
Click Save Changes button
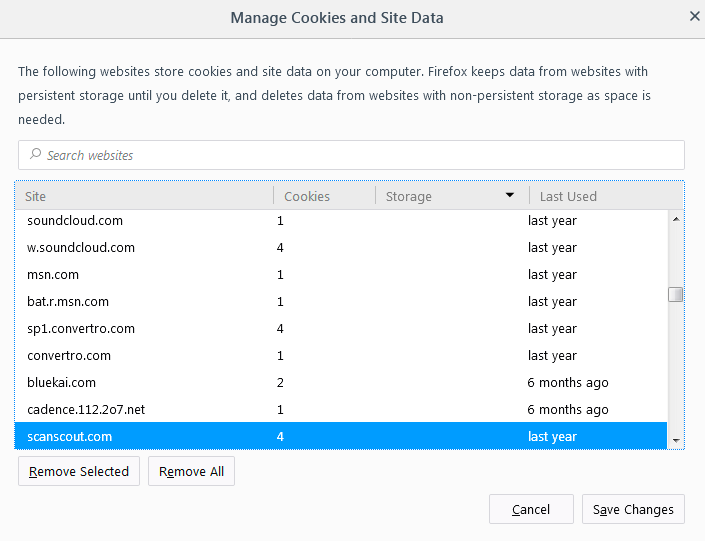pyautogui.click(x=633, y=509)
